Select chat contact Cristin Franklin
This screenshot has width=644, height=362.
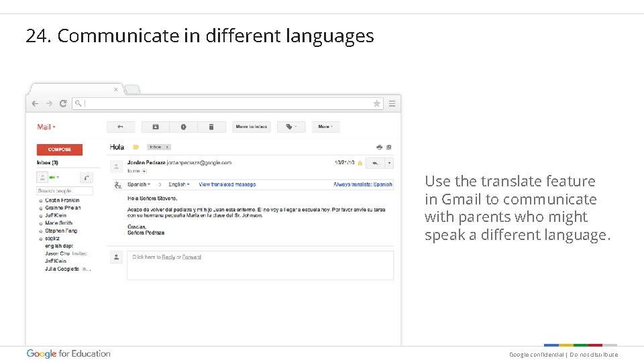coord(62,200)
